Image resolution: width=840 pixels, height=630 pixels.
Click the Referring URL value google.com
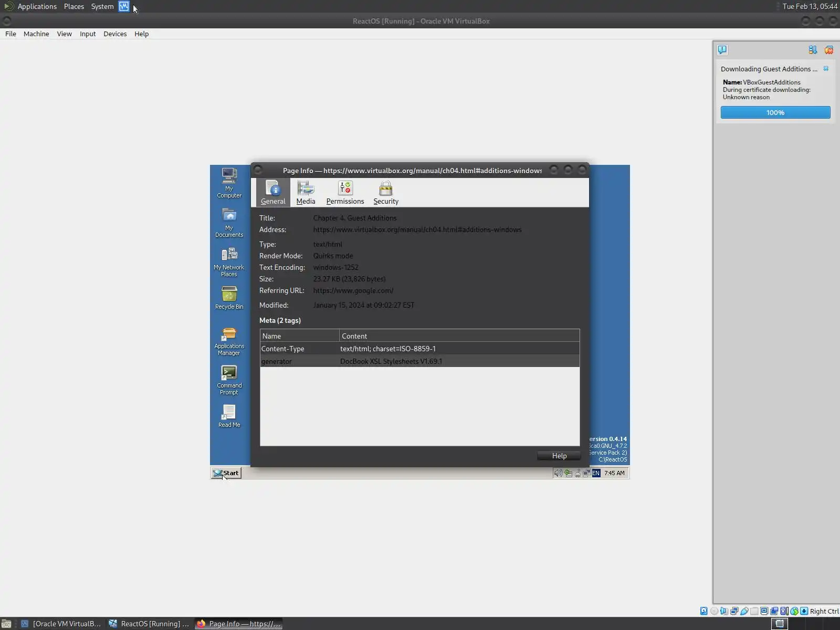click(x=353, y=290)
